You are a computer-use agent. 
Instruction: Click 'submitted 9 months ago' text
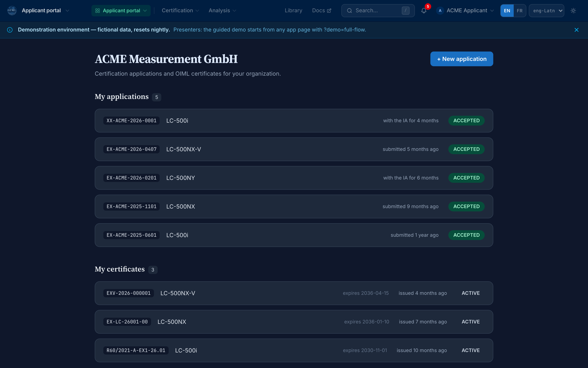pos(410,206)
